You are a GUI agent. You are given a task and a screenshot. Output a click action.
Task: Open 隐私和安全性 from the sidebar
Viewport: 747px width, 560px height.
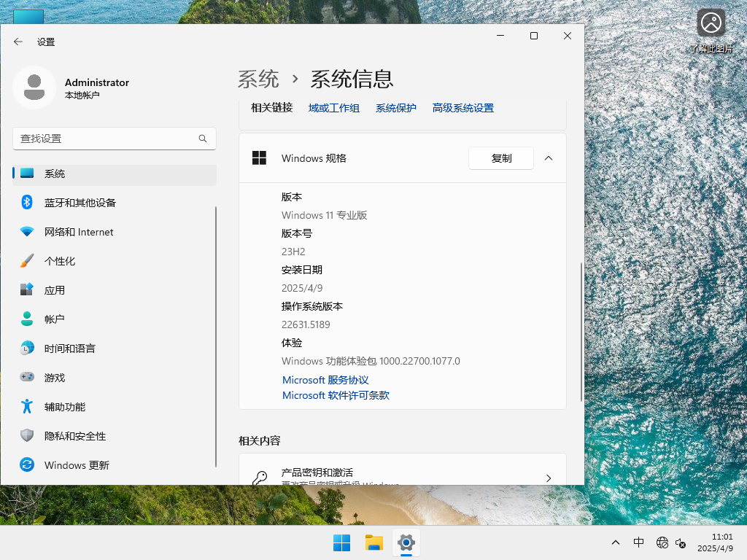[76, 435]
